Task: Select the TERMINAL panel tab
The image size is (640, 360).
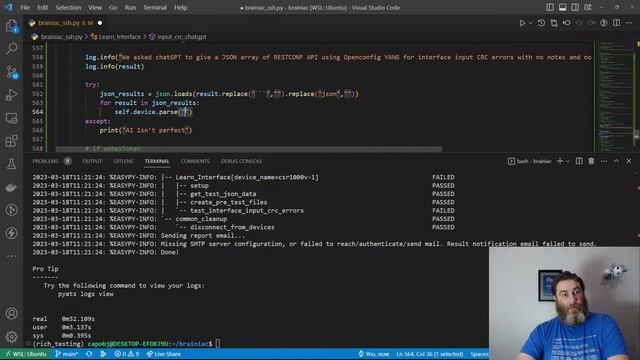Action: (157, 161)
